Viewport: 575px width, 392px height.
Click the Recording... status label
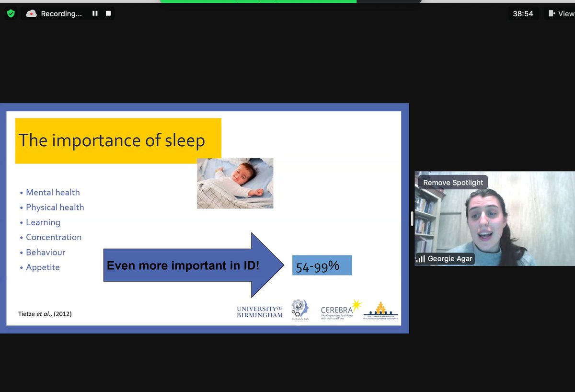pos(61,14)
